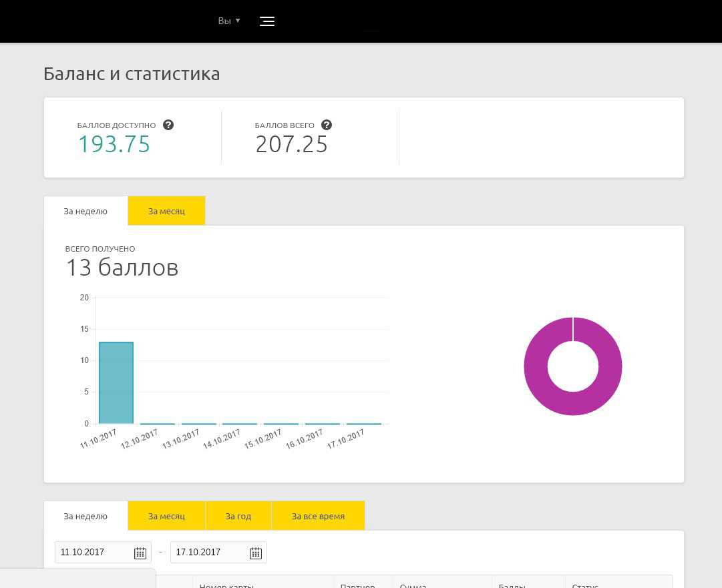Screen dimensions: 722x588
Task: Select table tab За неделю
Action: (x=85, y=516)
